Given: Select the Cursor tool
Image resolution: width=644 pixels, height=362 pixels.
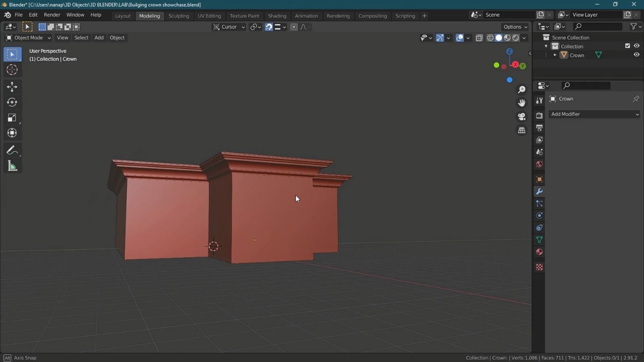Looking at the screenshot, I should click(x=12, y=70).
